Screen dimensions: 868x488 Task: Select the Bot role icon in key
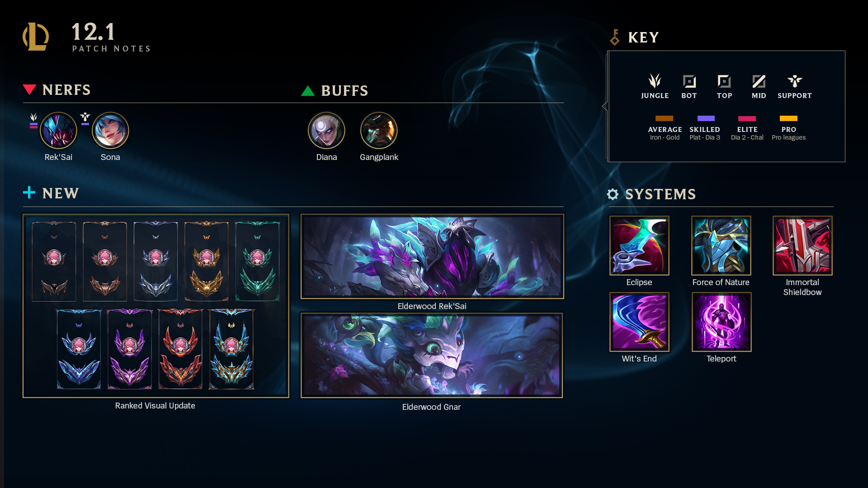point(689,81)
